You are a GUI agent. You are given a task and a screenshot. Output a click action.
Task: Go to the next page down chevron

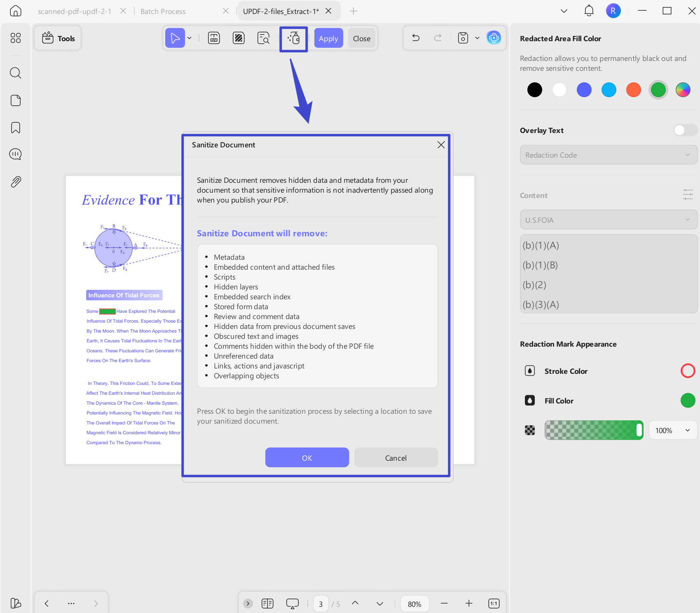point(380,604)
